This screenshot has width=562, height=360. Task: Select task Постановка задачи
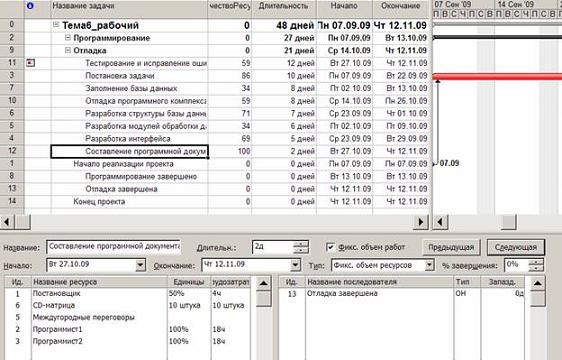point(120,76)
